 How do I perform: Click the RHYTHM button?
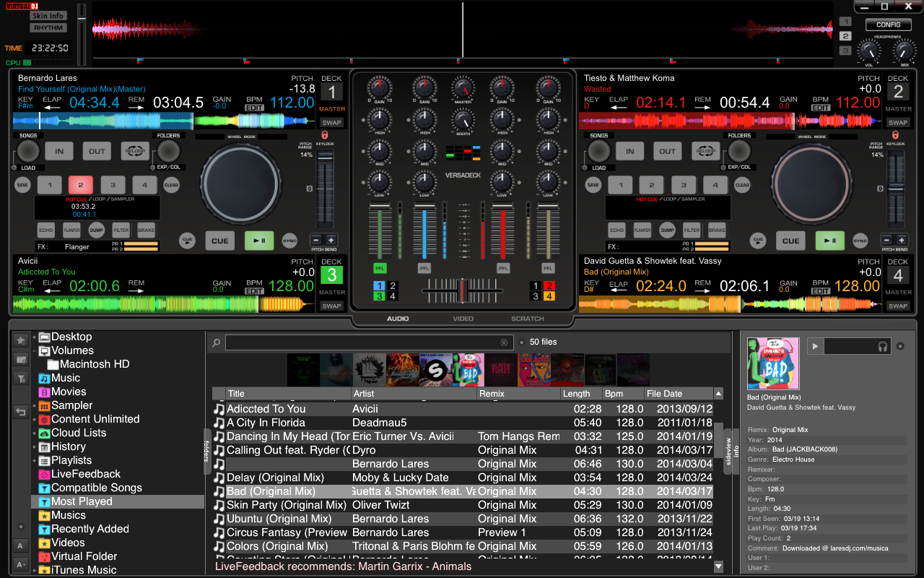(x=48, y=27)
